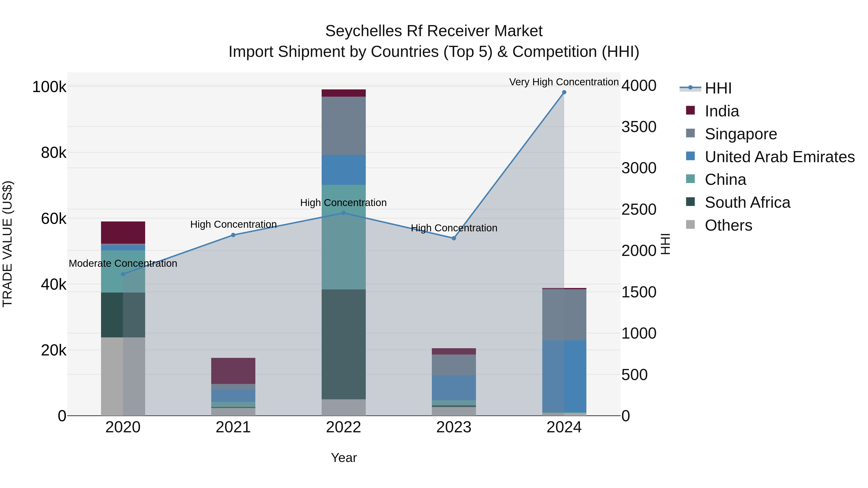Toggle the India legend label
Image resolution: width=868 pixels, height=488 pixels.
(722, 111)
